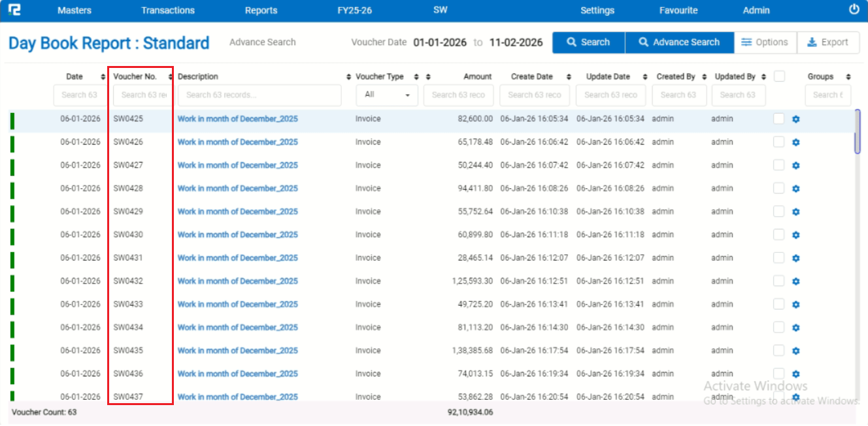This screenshot has height=426, width=868.
Task: Open gear settings for voucher SW0425
Action: click(x=795, y=119)
